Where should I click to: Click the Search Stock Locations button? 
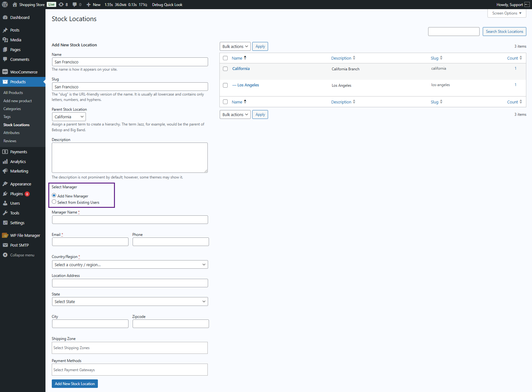coord(505,32)
